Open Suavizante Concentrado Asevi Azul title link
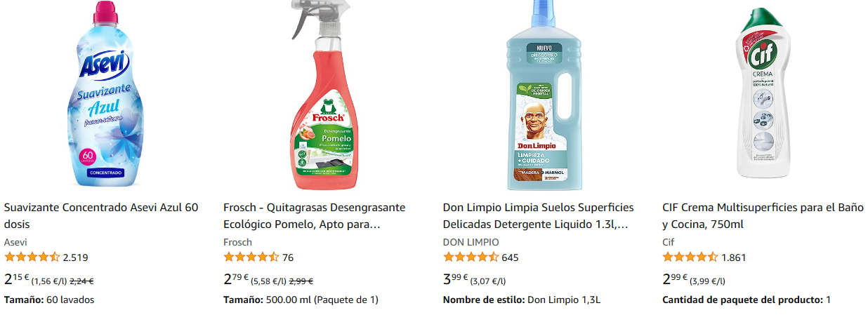The height and width of the screenshot is (315, 868). tap(101, 216)
